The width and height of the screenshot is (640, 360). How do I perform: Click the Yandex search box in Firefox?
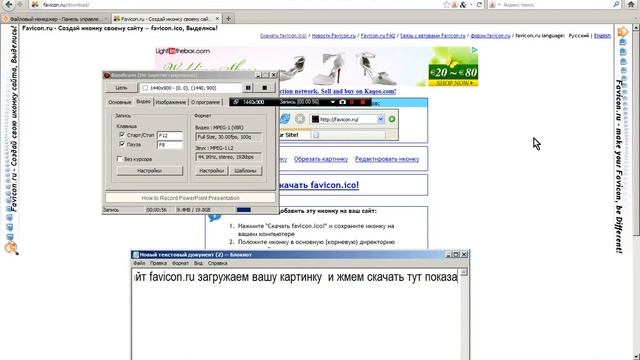click(x=555, y=4)
